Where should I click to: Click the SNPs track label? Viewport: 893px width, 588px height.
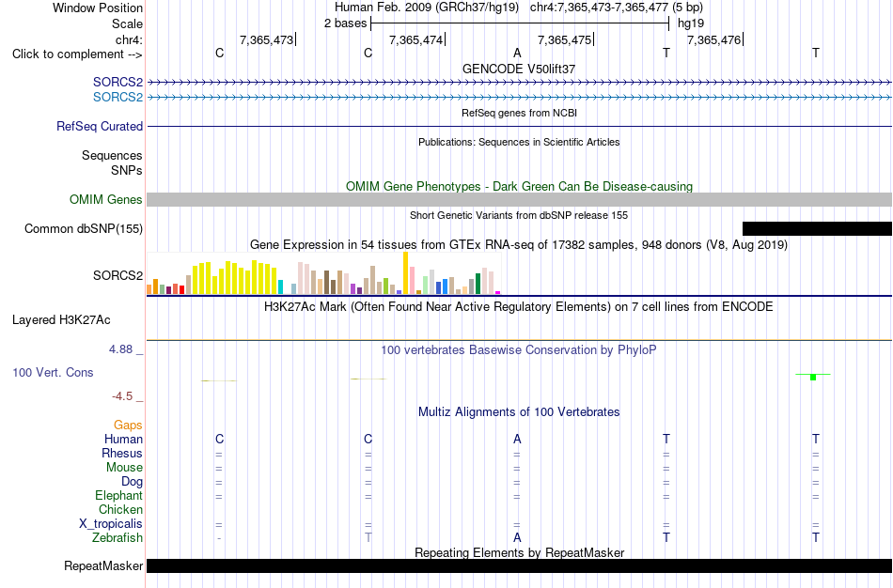(127, 170)
